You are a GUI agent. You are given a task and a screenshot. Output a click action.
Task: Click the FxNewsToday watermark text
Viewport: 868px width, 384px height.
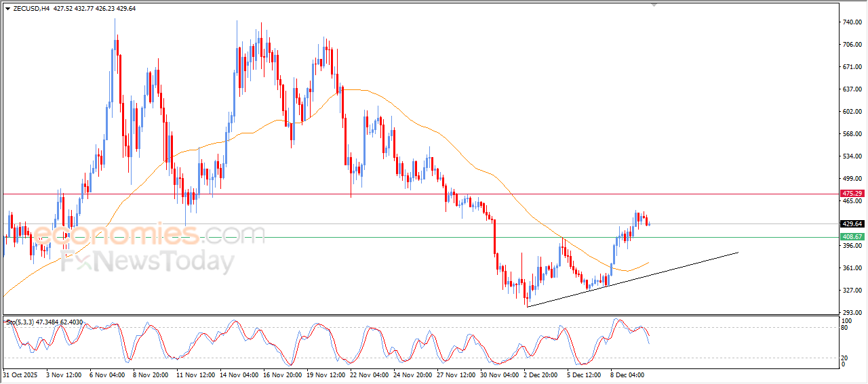[x=148, y=261]
